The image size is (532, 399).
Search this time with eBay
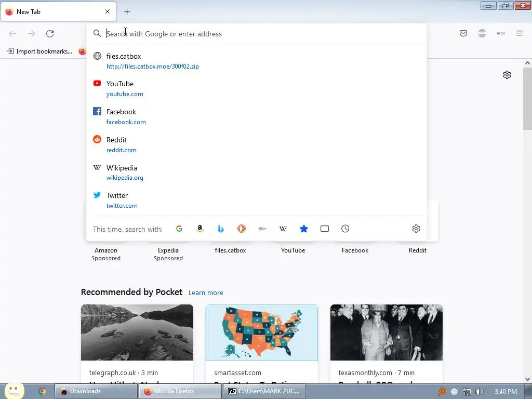pos(262,229)
